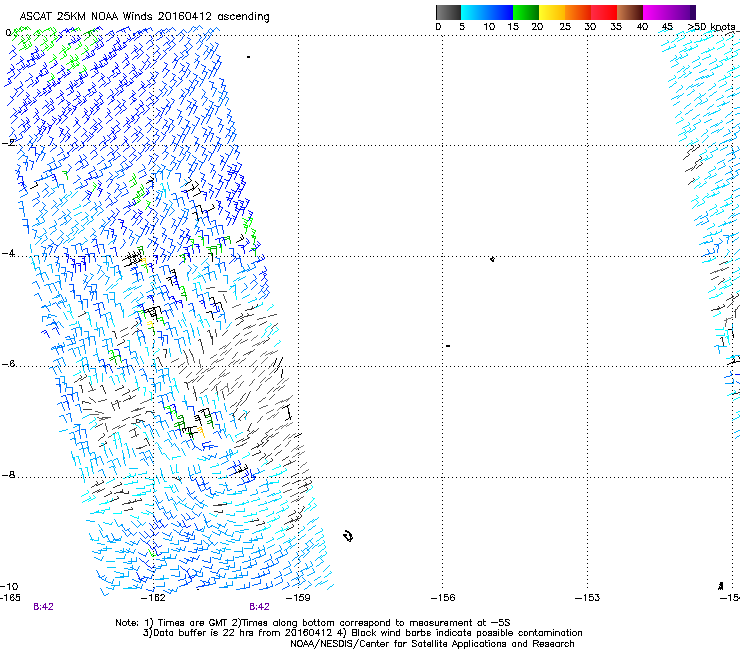Click the note line starting 'Note: 1) Times are GMT'
This screenshot has width=740, height=650.
point(312,623)
